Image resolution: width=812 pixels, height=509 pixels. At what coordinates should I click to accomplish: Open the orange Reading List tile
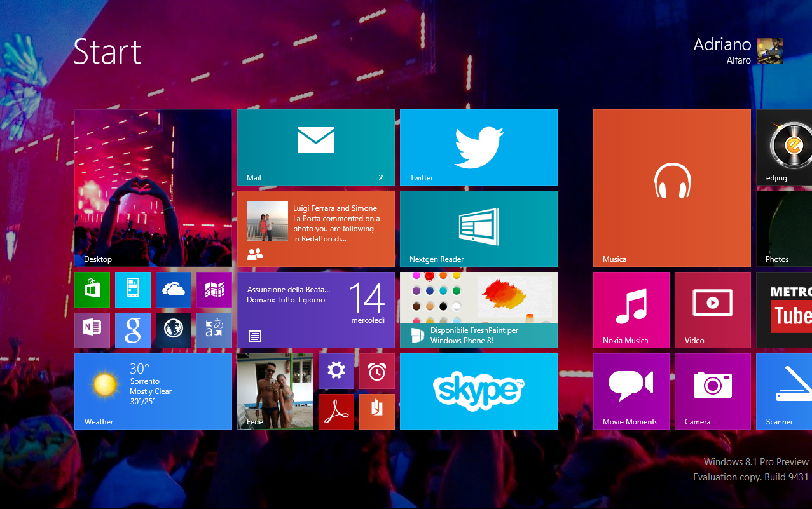pos(377,412)
